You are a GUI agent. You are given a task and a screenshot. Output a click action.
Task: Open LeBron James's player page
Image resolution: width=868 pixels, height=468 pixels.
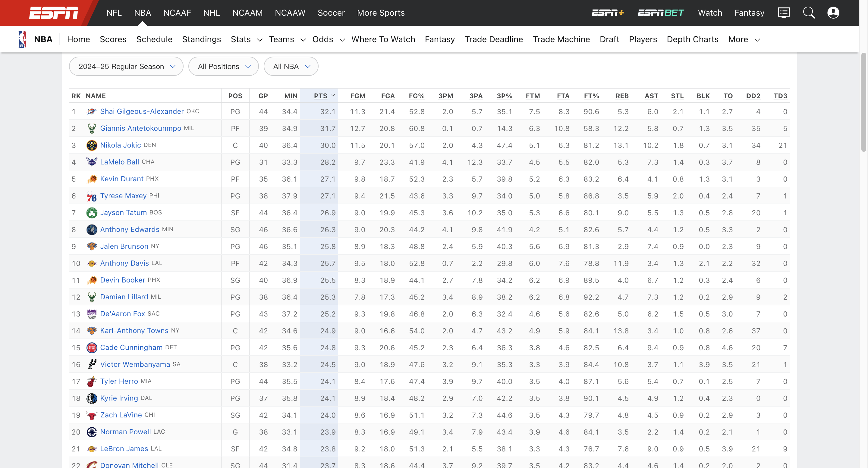pos(124,449)
